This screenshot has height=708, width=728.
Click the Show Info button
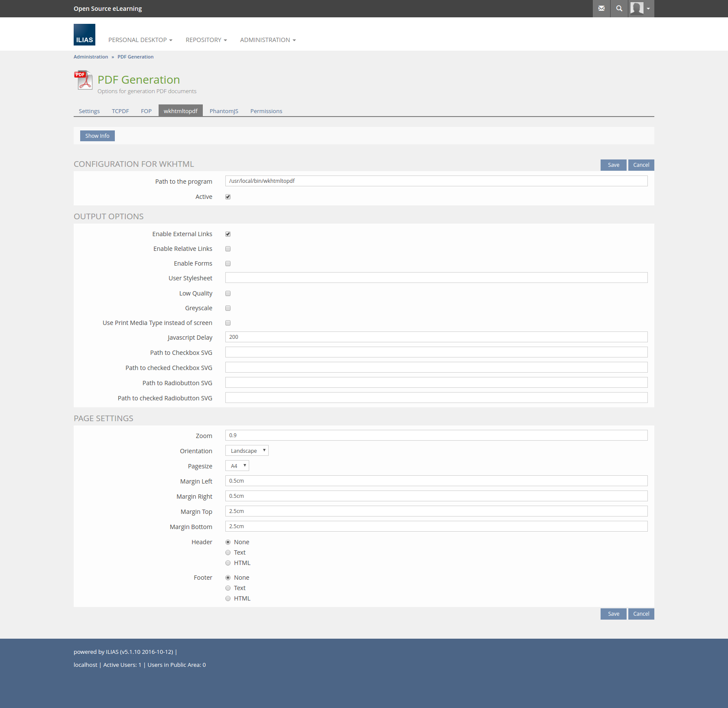(97, 136)
